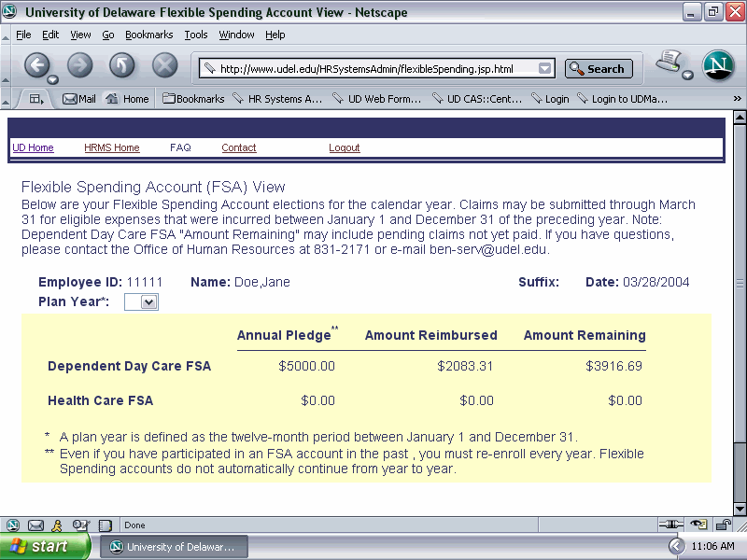Click the Reload page button
The width and height of the screenshot is (747, 560).
(122, 65)
